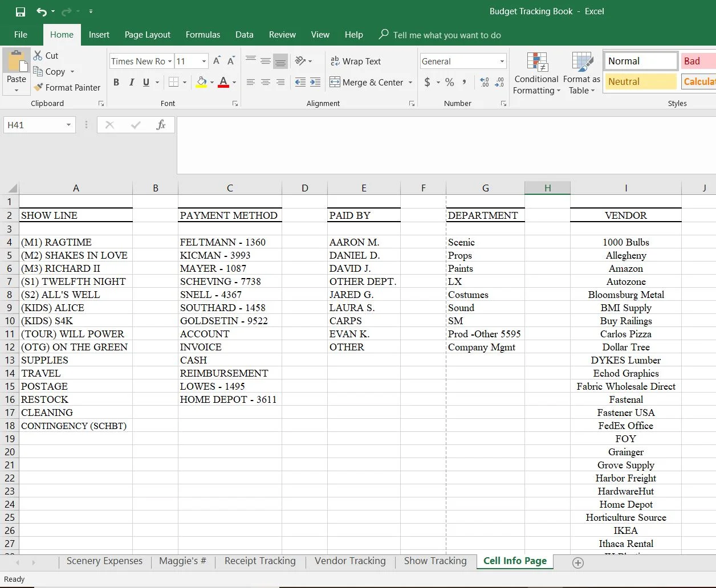Viewport: 716px width, 588px height.
Task: Open the Font dialog launcher
Action: pos(235,104)
